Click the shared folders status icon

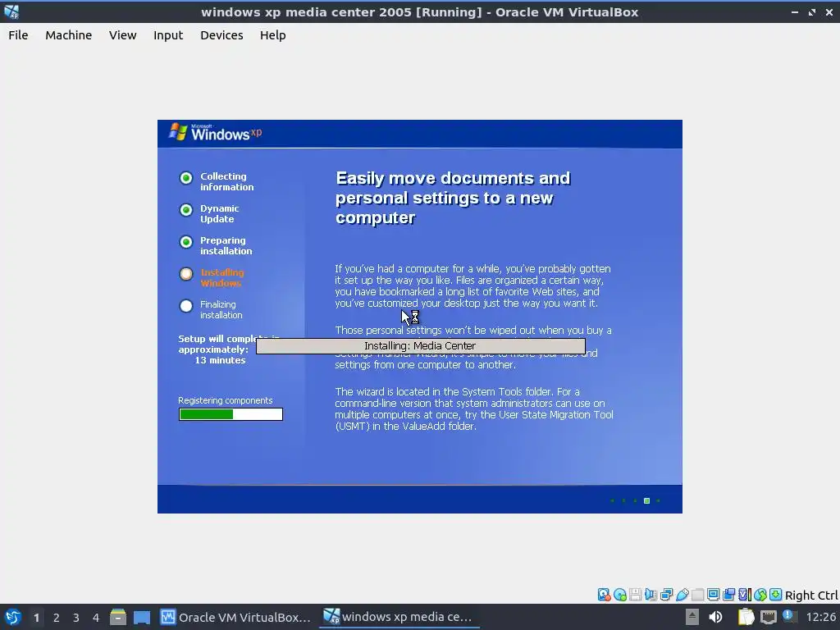[697, 595]
